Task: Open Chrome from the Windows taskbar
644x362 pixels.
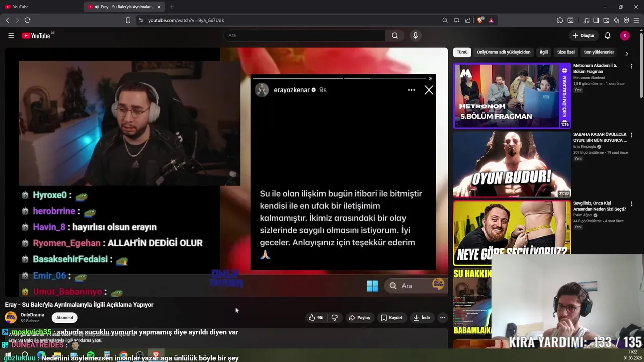Action: point(123,355)
